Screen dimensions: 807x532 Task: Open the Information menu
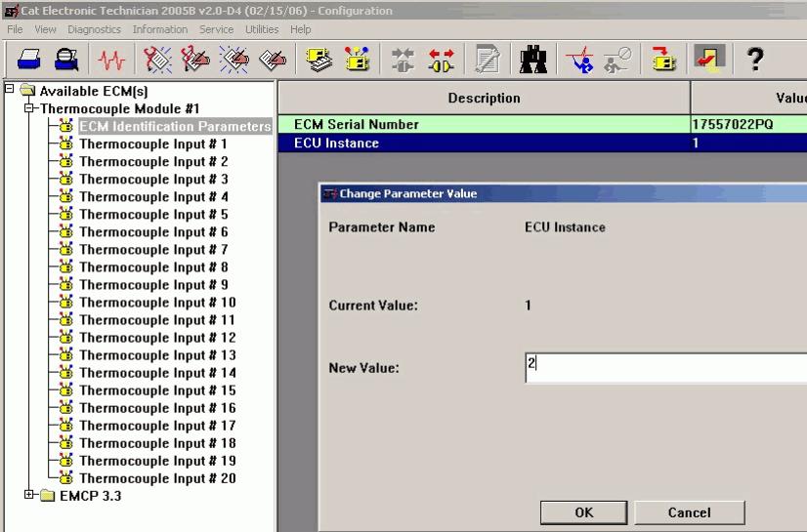160,29
